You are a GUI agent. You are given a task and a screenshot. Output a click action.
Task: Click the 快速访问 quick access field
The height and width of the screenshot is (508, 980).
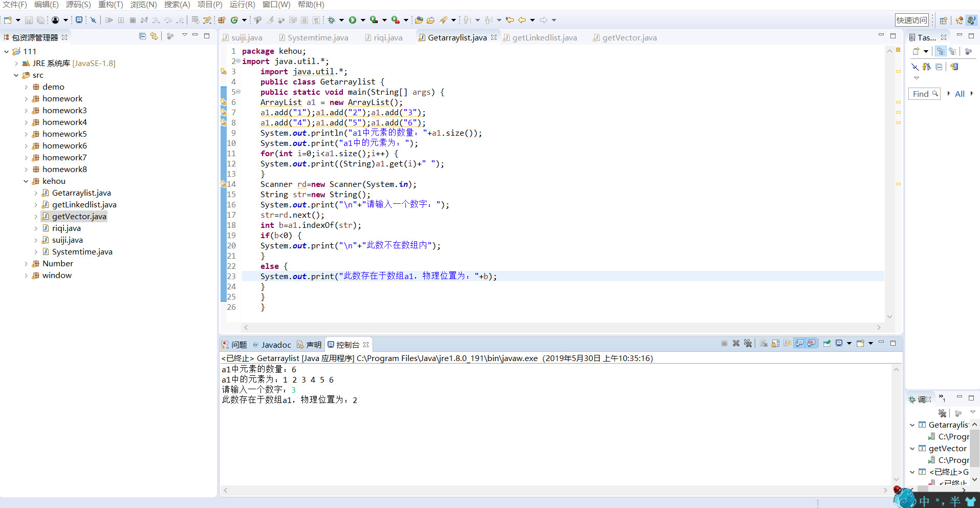(911, 20)
